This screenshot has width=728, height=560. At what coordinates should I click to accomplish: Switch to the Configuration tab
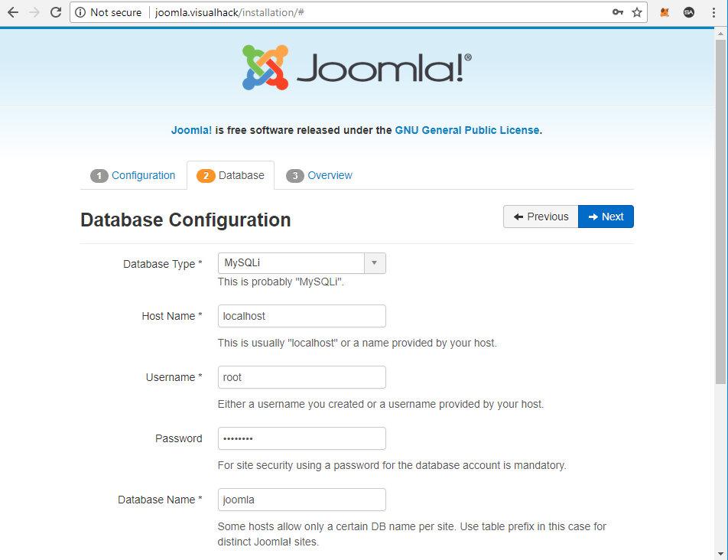point(133,175)
